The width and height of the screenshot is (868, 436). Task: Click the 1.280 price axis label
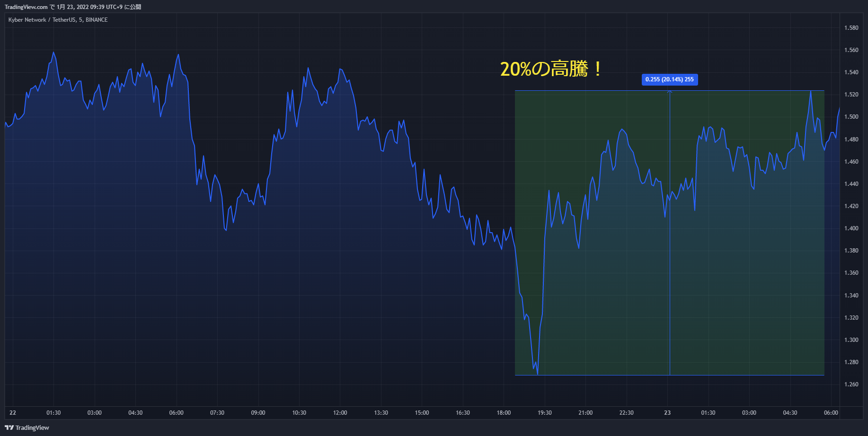tap(851, 362)
